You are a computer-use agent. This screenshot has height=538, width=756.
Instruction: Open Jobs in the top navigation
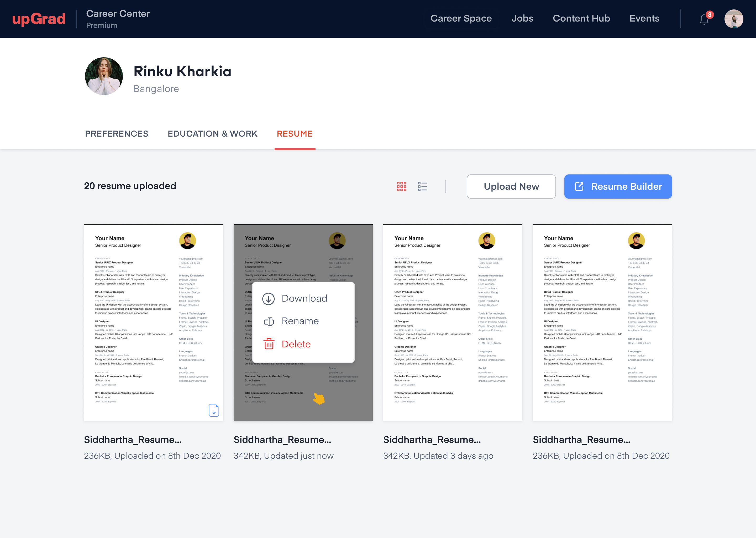(522, 19)
